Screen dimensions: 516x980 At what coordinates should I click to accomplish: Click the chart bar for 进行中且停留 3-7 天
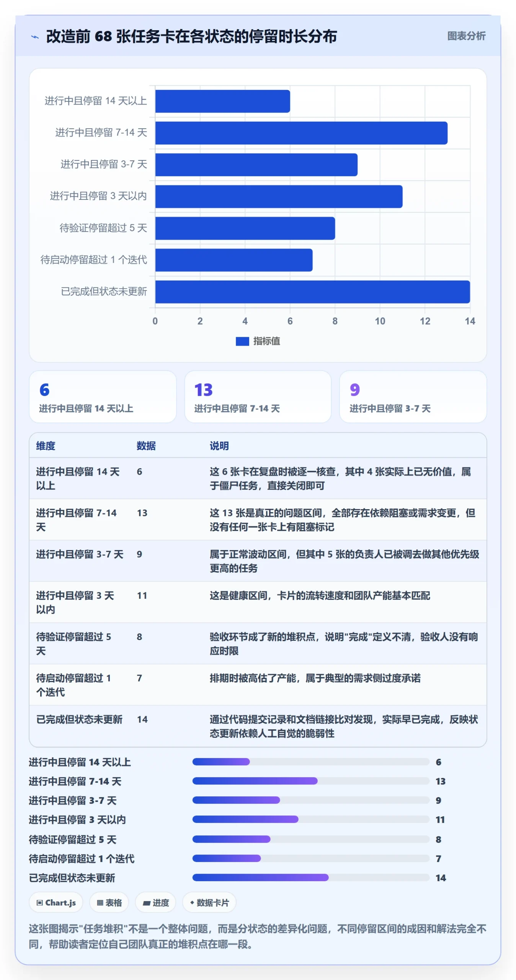click(x=256, y=165)
